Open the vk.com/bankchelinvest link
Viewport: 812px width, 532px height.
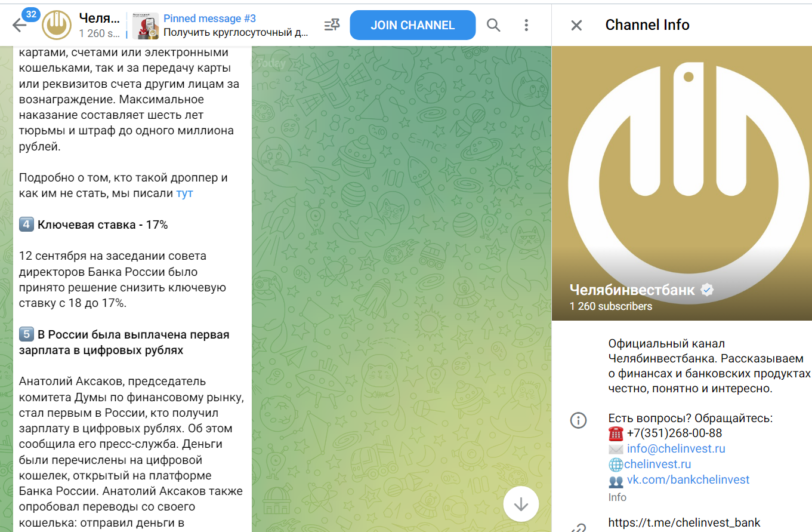(688, 479)
